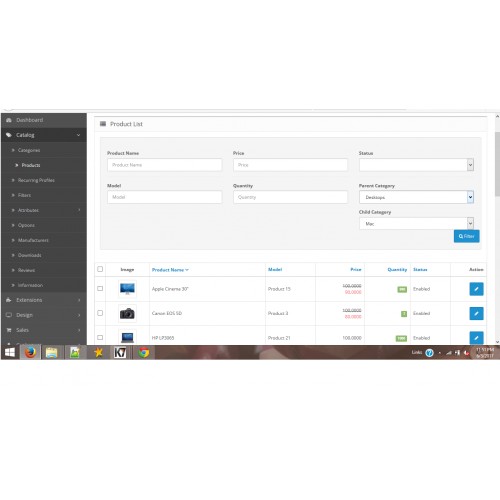Open Firefox from the taskbar

(x=30, y=352)
